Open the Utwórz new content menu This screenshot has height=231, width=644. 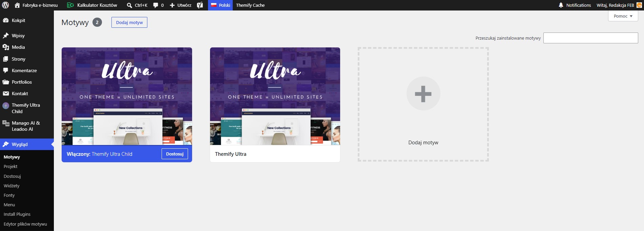181,5
